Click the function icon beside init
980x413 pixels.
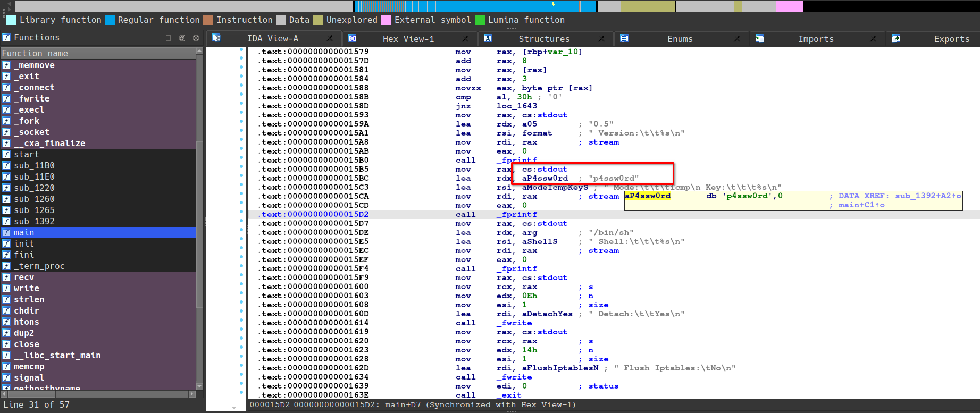coord(6,243)
